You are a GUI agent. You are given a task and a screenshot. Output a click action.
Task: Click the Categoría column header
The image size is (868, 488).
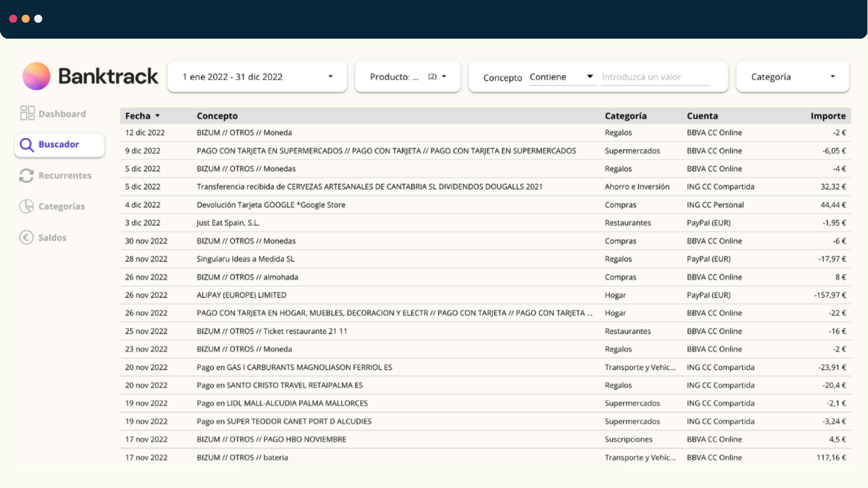click(x=626, y=116)
